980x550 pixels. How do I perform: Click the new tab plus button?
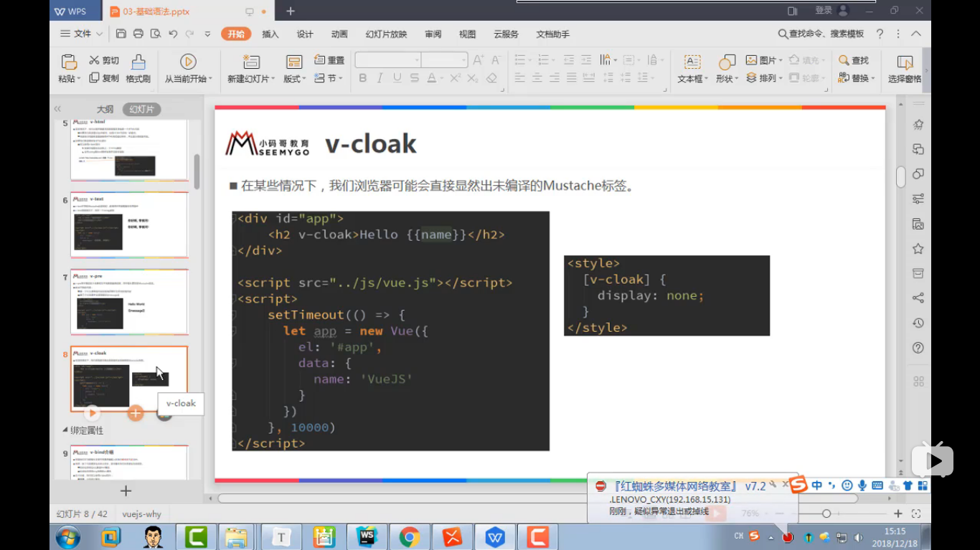point(290,11)
